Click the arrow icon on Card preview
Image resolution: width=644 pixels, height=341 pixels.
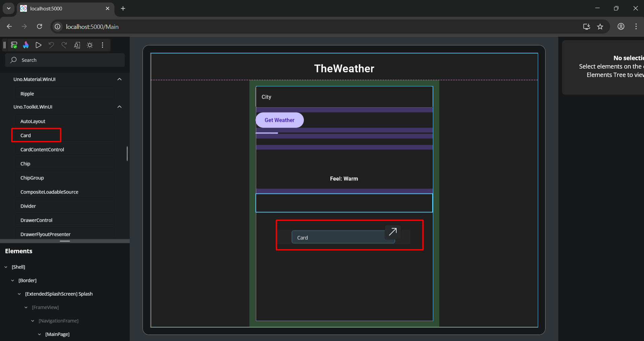click(393, 231)
